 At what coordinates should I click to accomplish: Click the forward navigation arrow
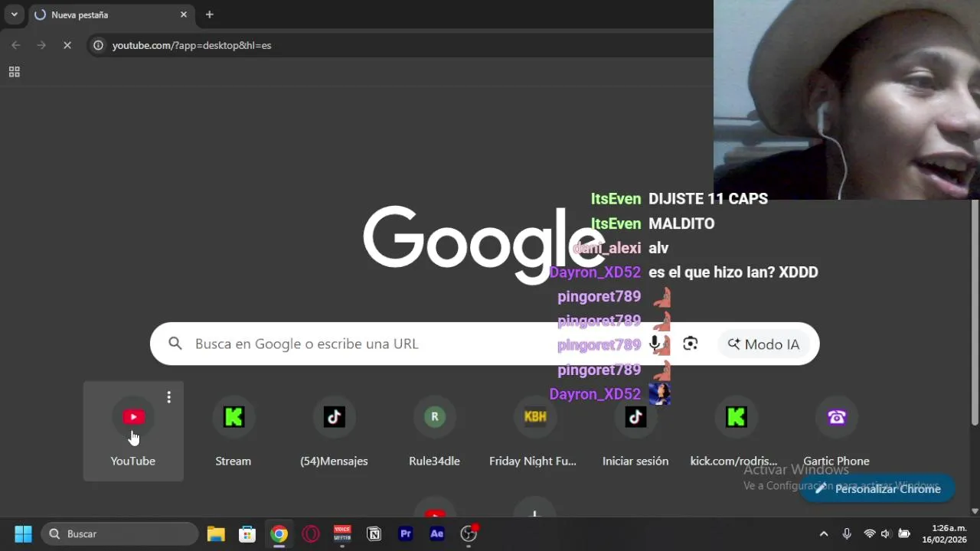pos(41,45)
